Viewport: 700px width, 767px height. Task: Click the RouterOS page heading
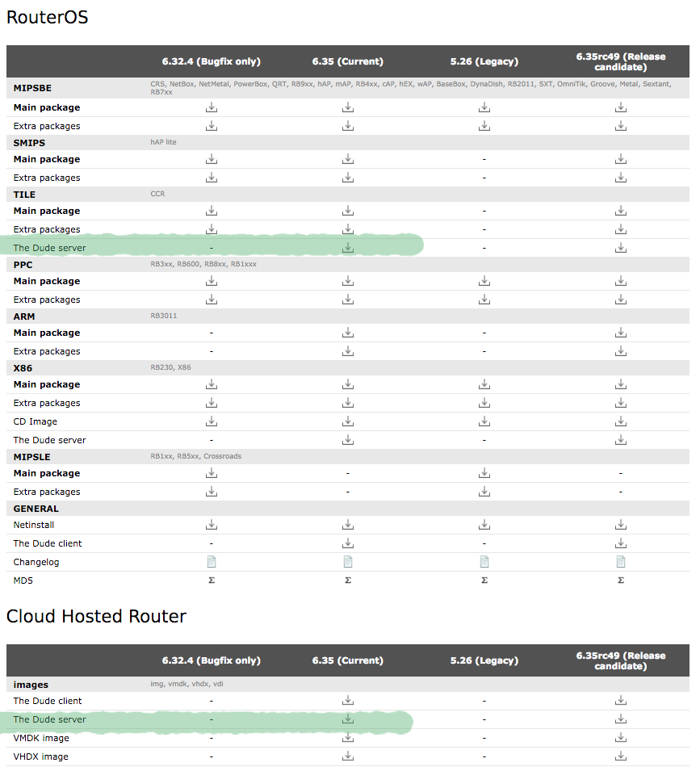[x=48, y=17]
